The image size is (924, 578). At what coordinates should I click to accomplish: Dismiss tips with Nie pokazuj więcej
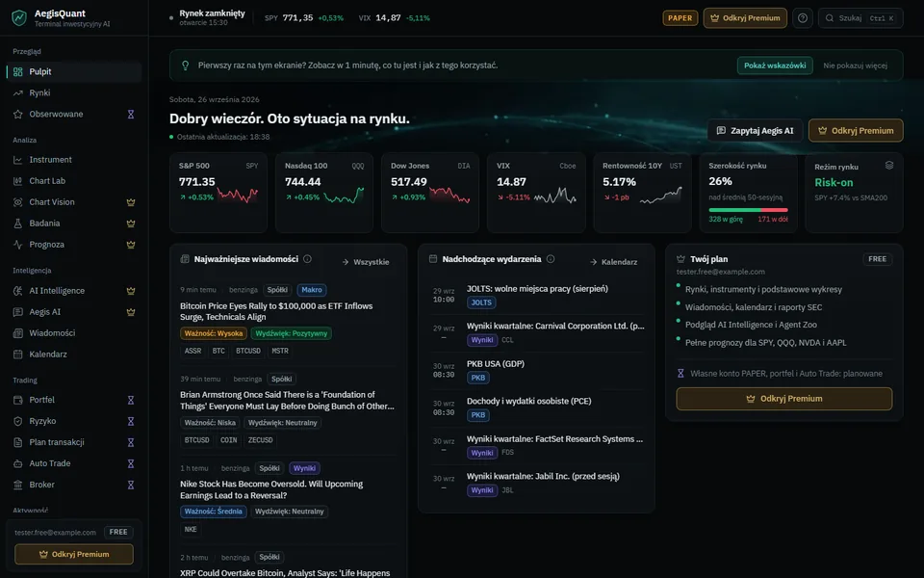[x=855, y=66]
